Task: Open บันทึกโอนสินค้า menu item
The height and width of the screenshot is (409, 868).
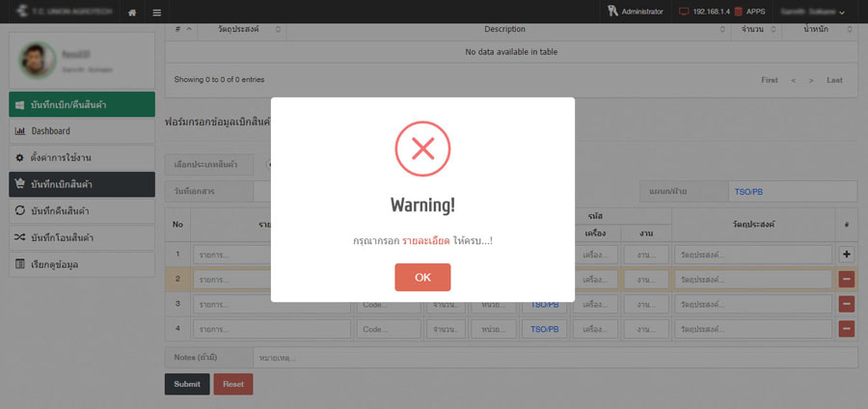Action: point(82,237)
